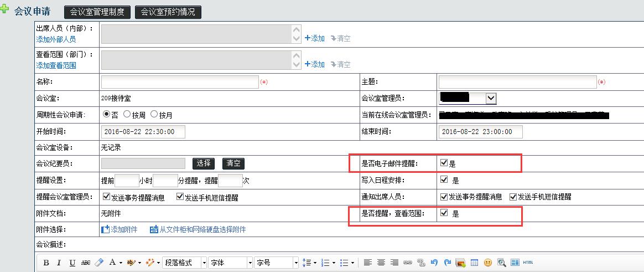Insert a hyperlink using the link icon
This screenshot has width=644, height=272.
(408, 263)
